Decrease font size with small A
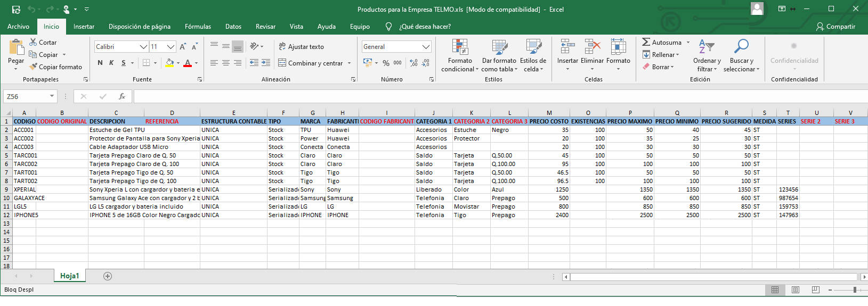 coord(194,47)
